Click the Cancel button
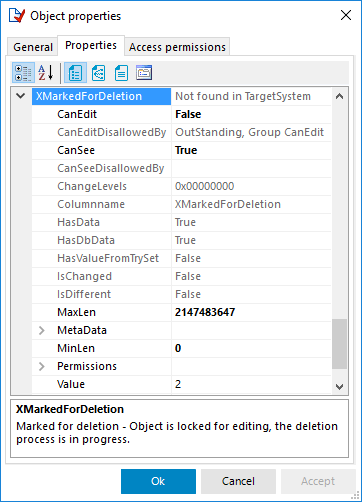 click(238, 481)
